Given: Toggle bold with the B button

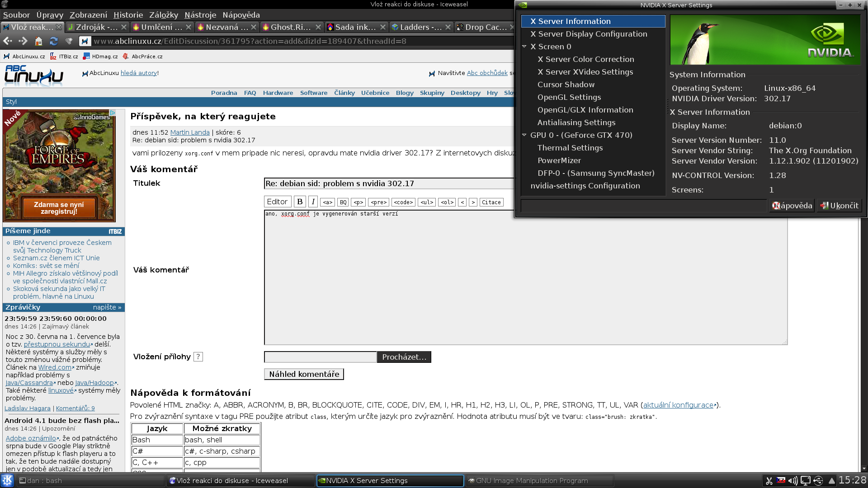Looking at the screenshot, I should point(300,202).
